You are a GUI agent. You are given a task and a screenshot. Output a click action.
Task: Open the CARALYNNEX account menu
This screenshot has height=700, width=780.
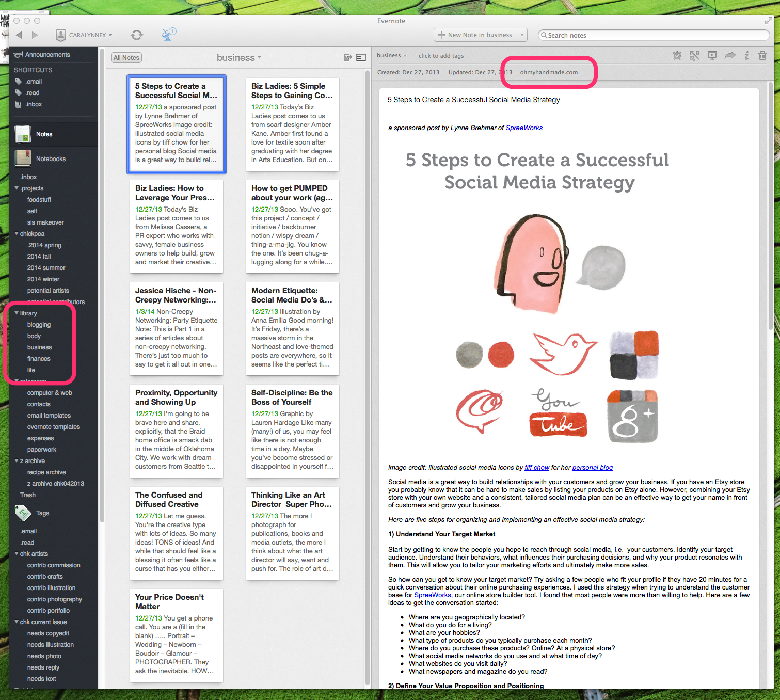point(84,35)
